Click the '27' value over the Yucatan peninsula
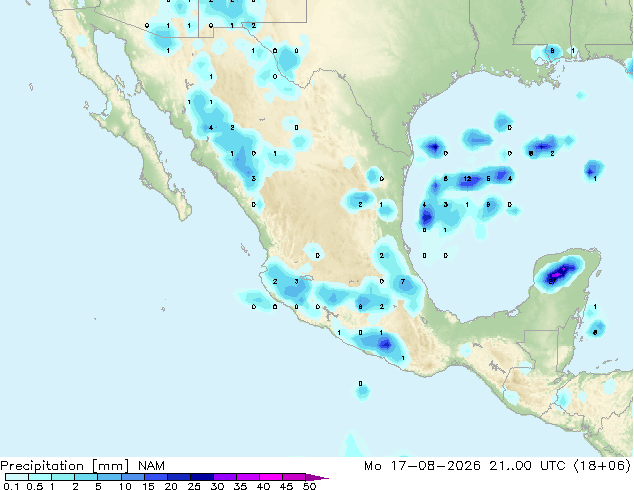The image size is (634, 490). point(553,281)
